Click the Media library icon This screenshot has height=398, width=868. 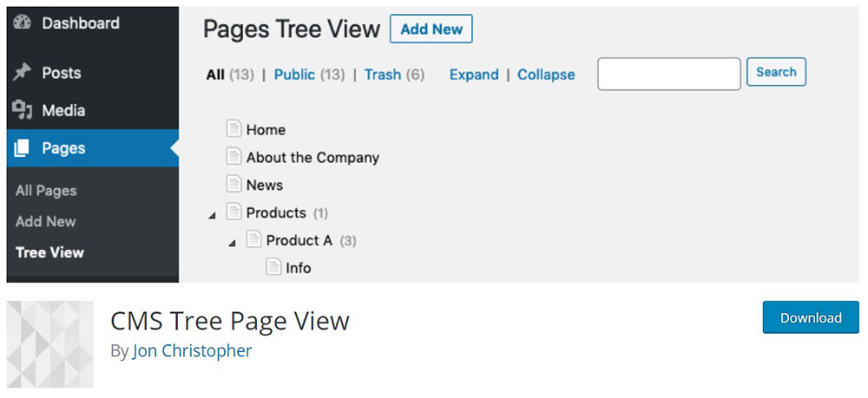(x=23, y=110)
